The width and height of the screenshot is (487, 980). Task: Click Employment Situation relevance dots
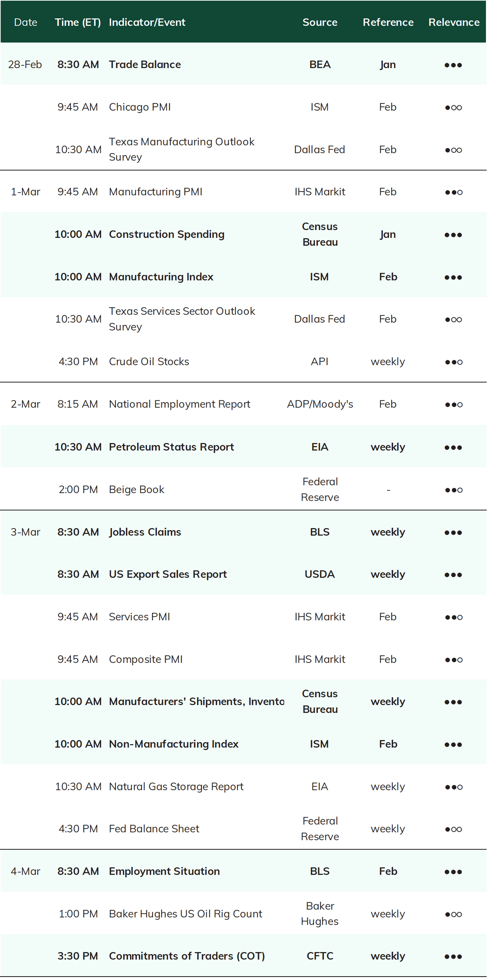click(x=453, y=872)
